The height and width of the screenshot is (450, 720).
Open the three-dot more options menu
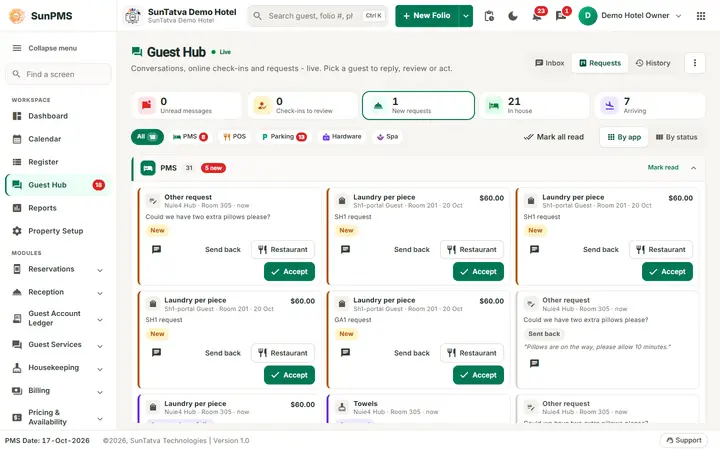point(695,63)
